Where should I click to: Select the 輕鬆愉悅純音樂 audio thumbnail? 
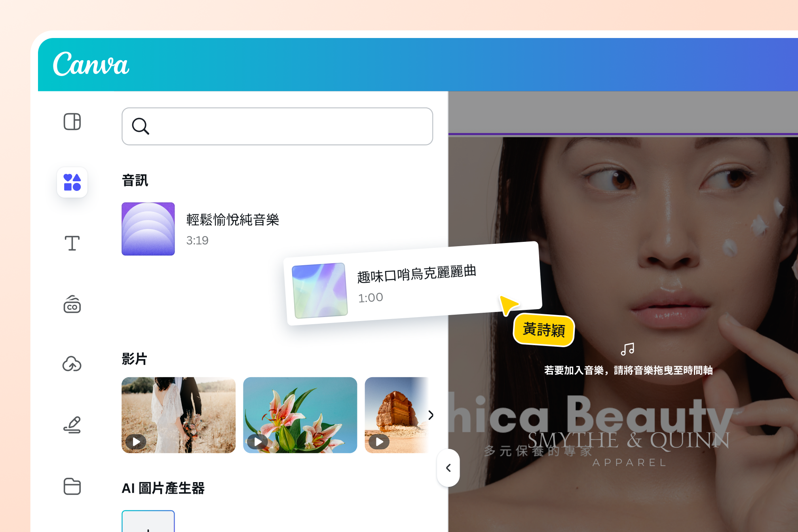[x=148, y=229]
